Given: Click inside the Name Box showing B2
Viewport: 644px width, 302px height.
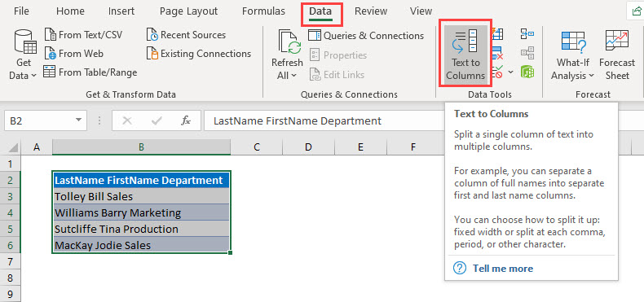Looking at the screenshot, I should tap(38, 120).
